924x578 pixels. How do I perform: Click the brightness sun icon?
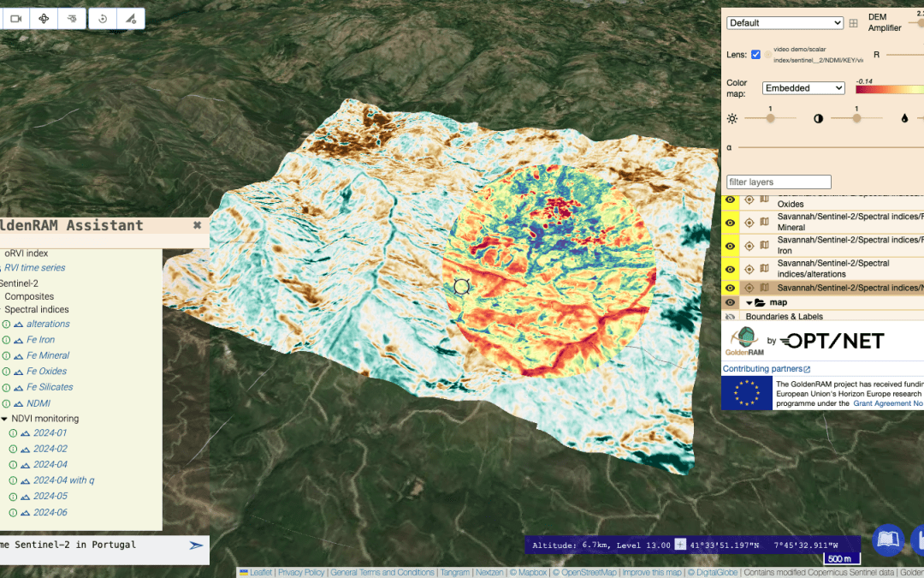pyautogui.click(x=731, y=118)
